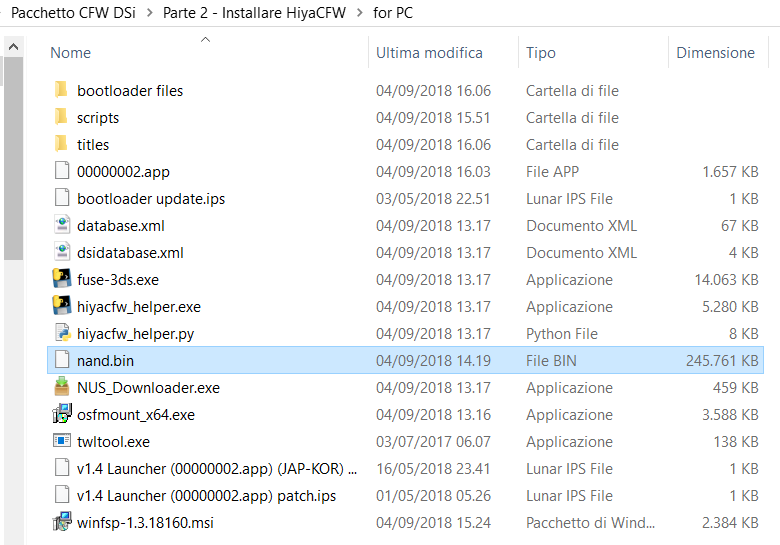Click the bootloader update.ips file icon

62,198
